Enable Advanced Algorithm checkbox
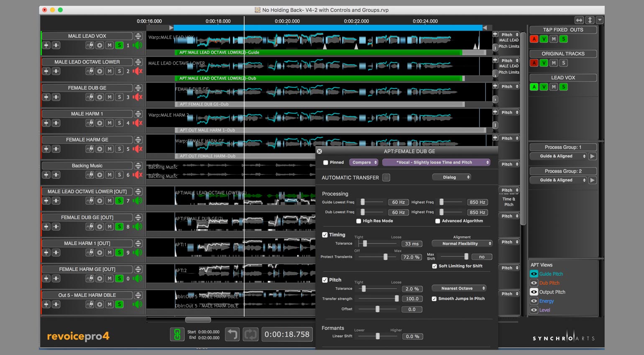The image size is (644, 355). [x=437, y=221]
